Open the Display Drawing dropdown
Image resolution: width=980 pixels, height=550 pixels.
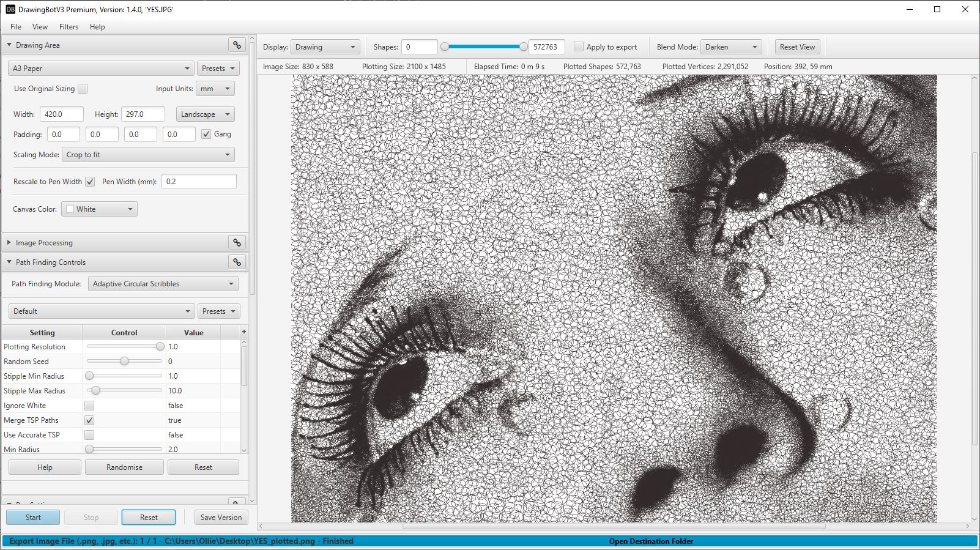click(x=325, y=47)
